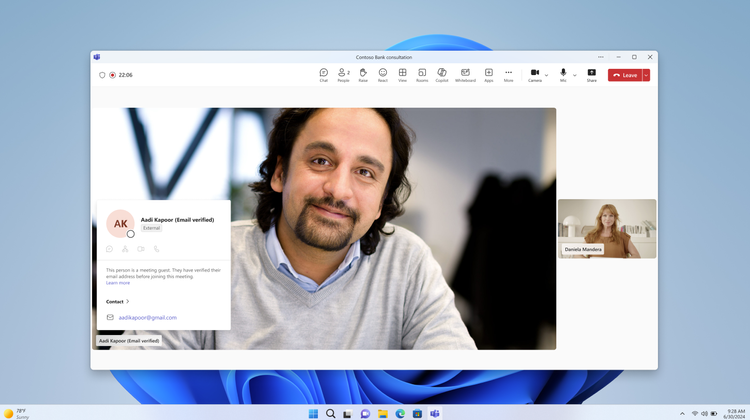Show hidden system tray icons

coord(682,414)
